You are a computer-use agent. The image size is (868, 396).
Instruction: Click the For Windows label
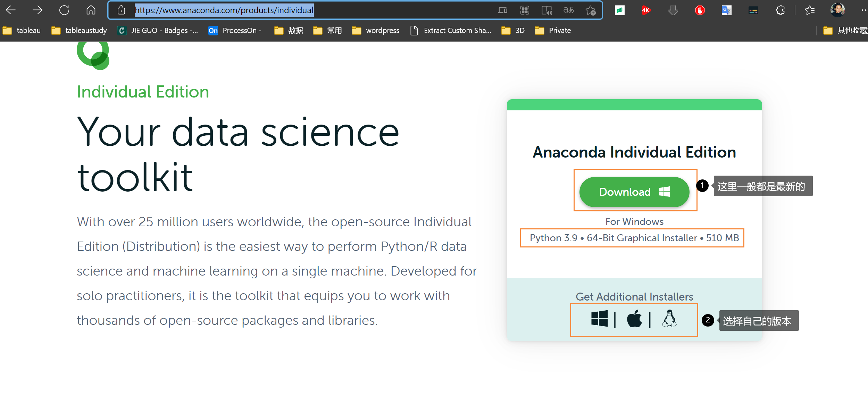tap(634, 221)
